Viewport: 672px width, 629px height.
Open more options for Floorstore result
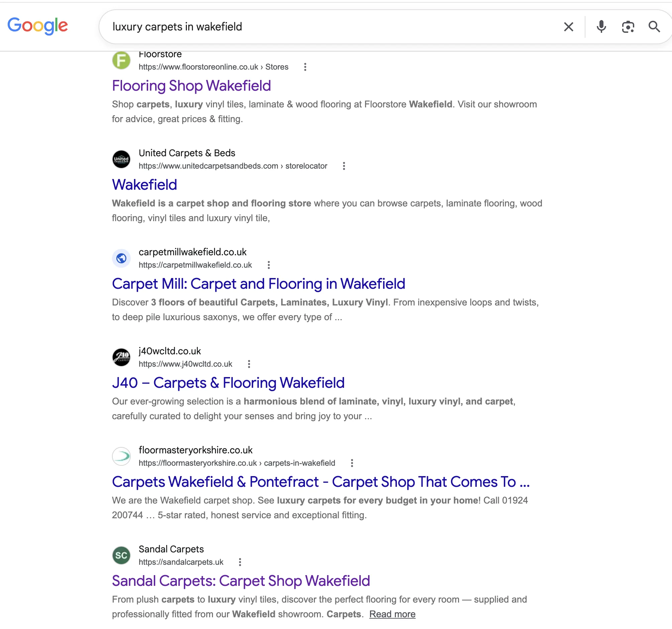305,67
